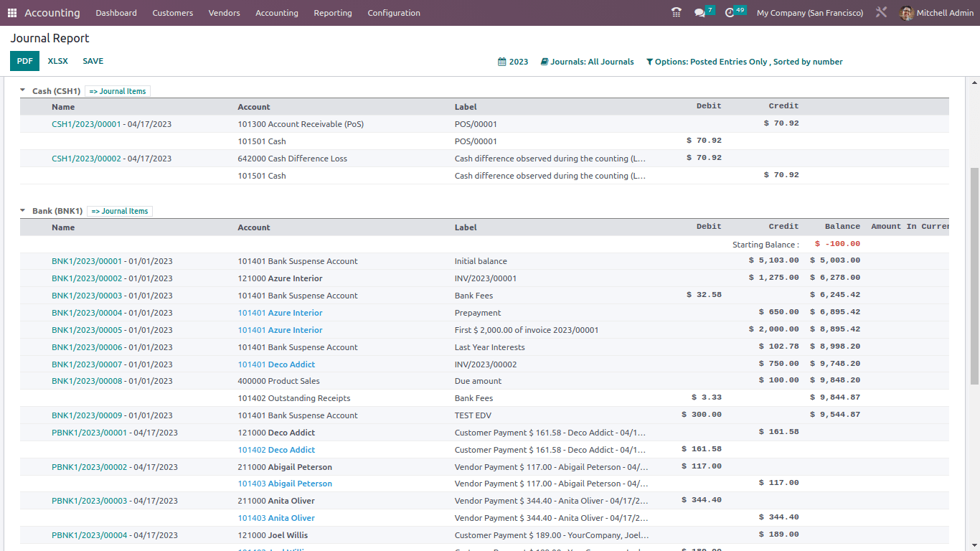This screenshot has width=980, height=551.
Task: Open entry PBNK1/2023/00002
Action: [89, 467]
